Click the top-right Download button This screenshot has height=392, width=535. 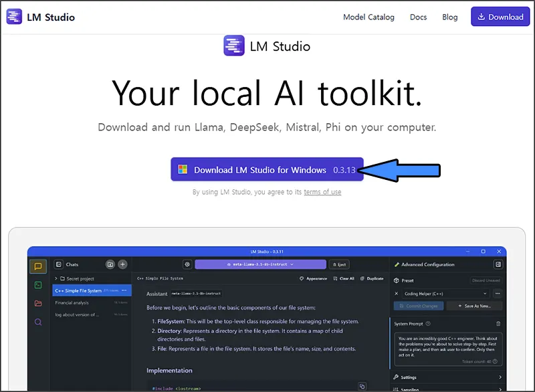[500, 17]
